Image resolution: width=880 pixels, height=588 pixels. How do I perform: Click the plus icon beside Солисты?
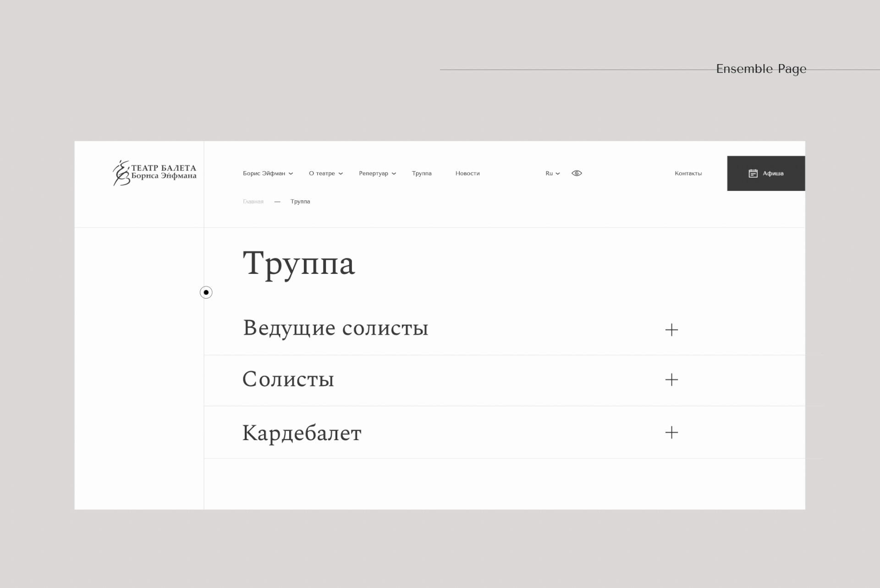pos(671,380)
